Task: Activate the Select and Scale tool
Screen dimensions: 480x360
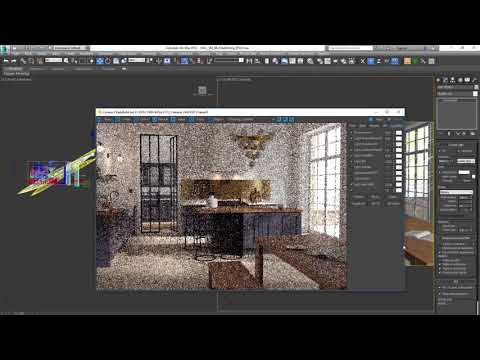Action: 116,61
